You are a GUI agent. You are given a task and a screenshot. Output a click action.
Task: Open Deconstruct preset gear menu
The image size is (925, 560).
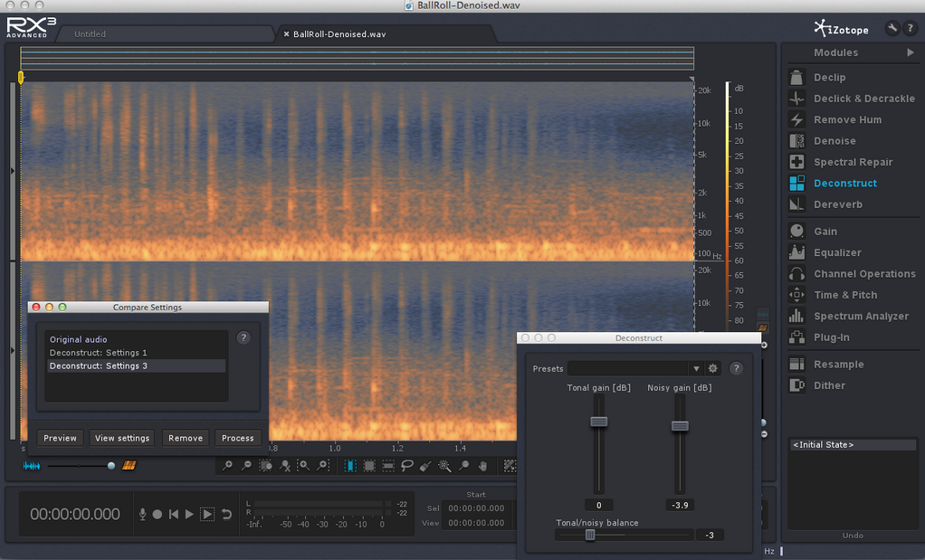click(712, 368)
